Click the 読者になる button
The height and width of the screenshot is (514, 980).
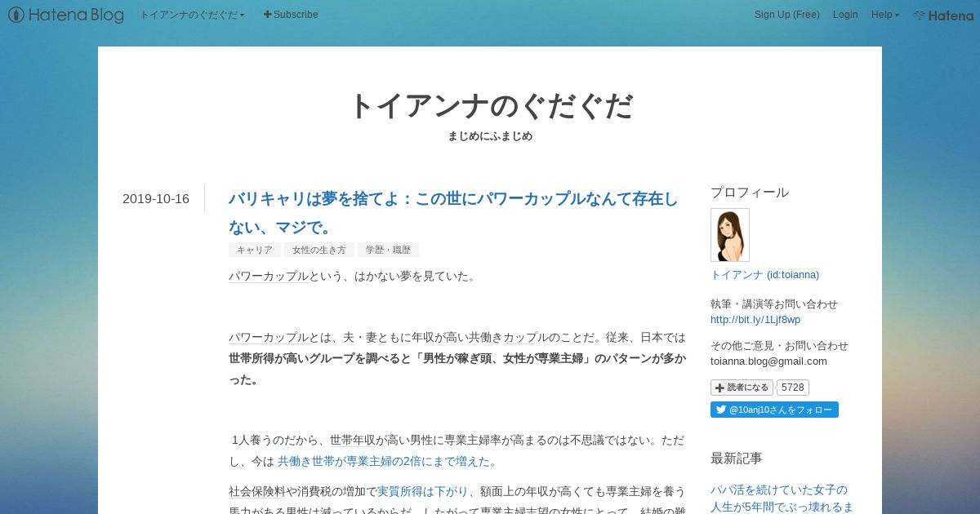(x=742, y=388)
